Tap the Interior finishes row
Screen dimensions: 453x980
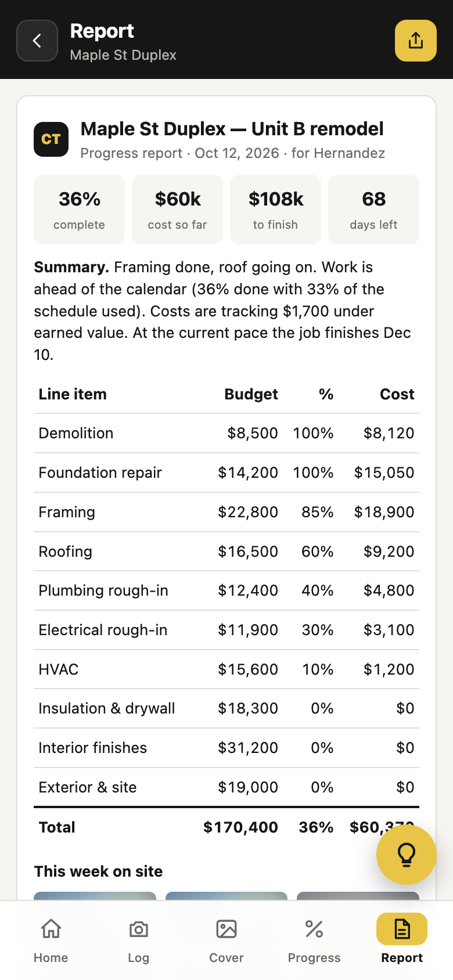[227, 748]
